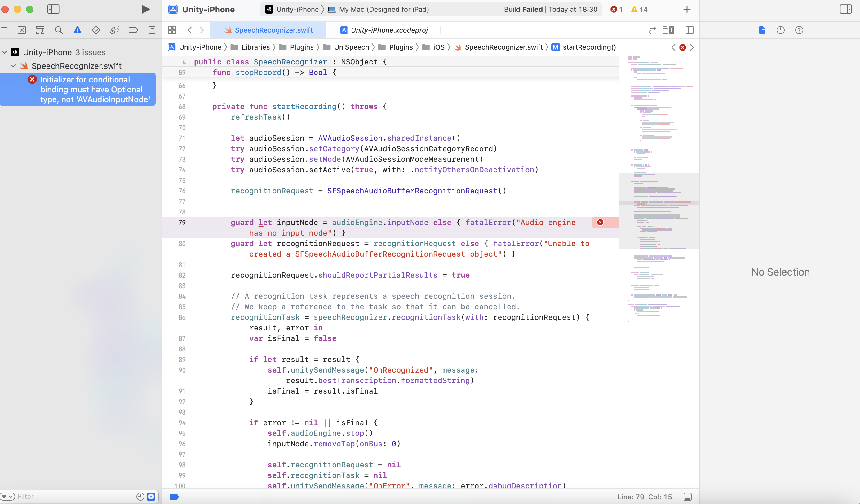Click the enable code review arrows icon
Viewport: 860px width, 504px height.
pos(652,30)
